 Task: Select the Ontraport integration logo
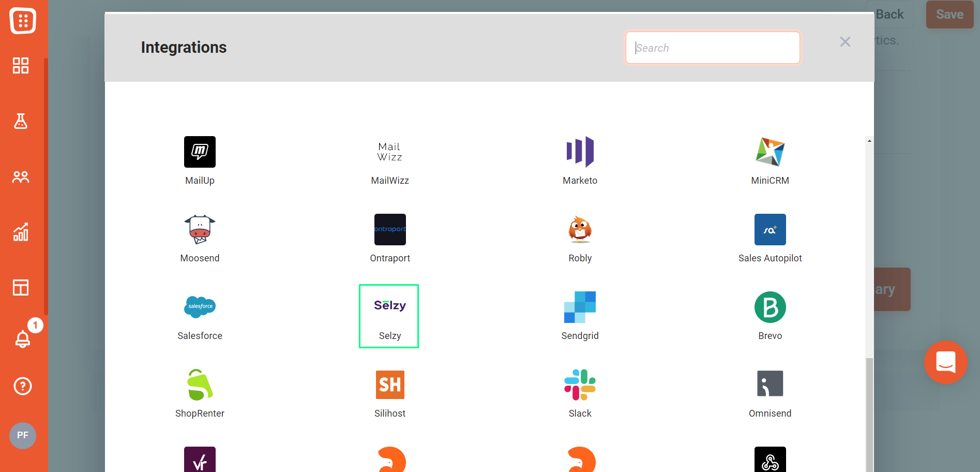point(390,229)
